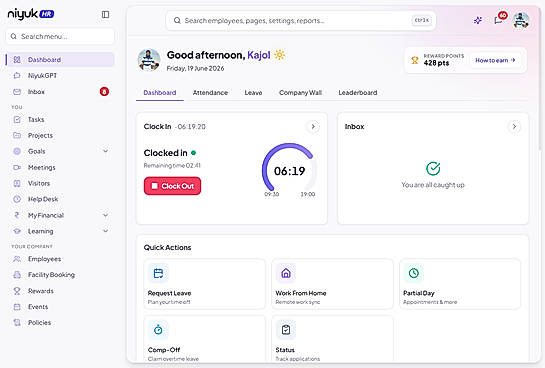Open the Partial Day quick action
545x368 pixels.
coord(460,284)
